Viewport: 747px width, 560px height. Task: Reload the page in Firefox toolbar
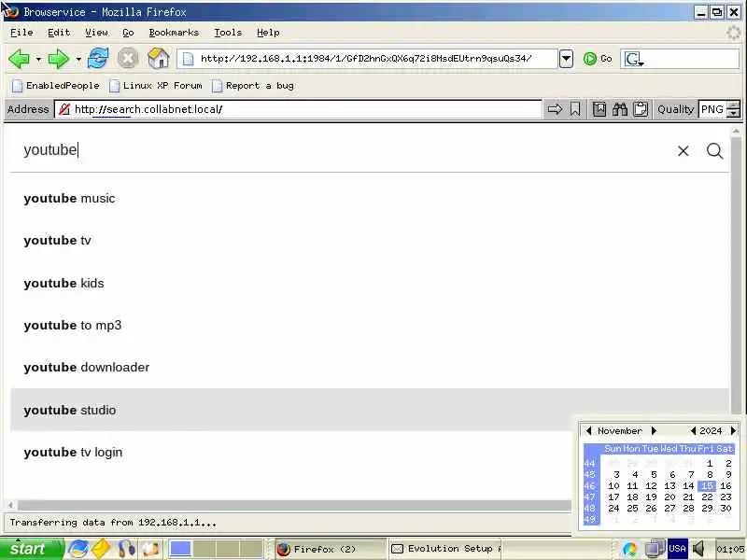click(x=98, y=59)
